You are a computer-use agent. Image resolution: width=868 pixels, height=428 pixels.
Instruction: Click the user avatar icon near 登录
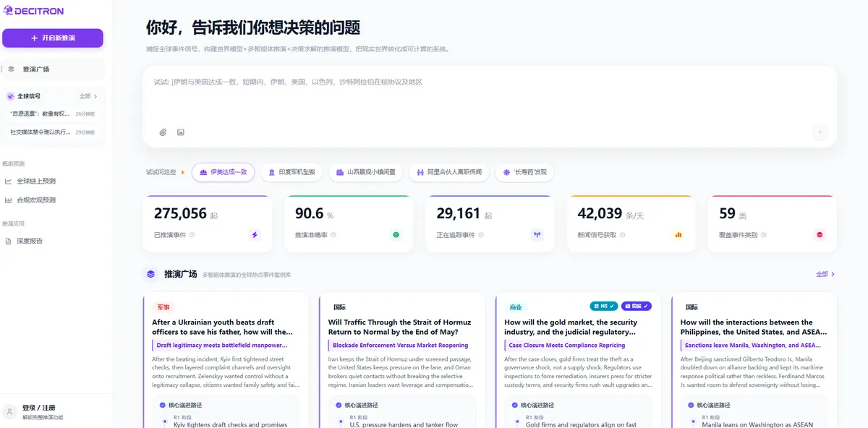tap(9, 412)
